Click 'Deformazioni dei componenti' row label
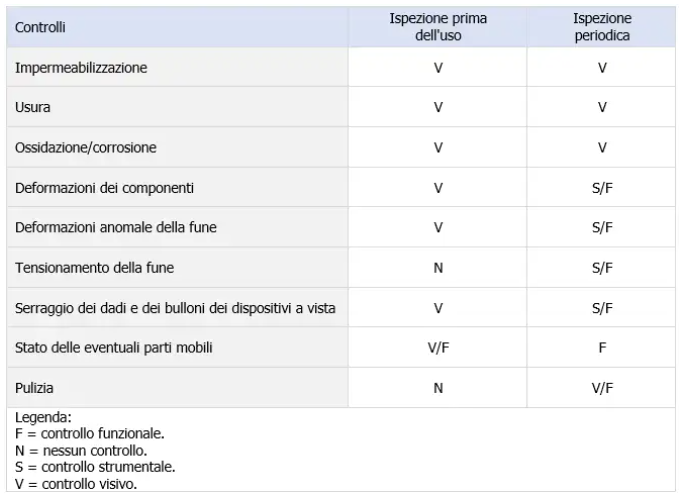This screenshot has width=679, height=496. (104, 187)
